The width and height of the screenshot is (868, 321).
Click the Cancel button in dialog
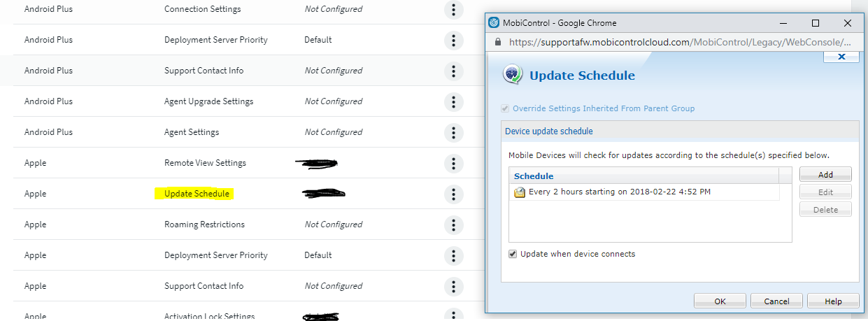click(x=776, y=301)
